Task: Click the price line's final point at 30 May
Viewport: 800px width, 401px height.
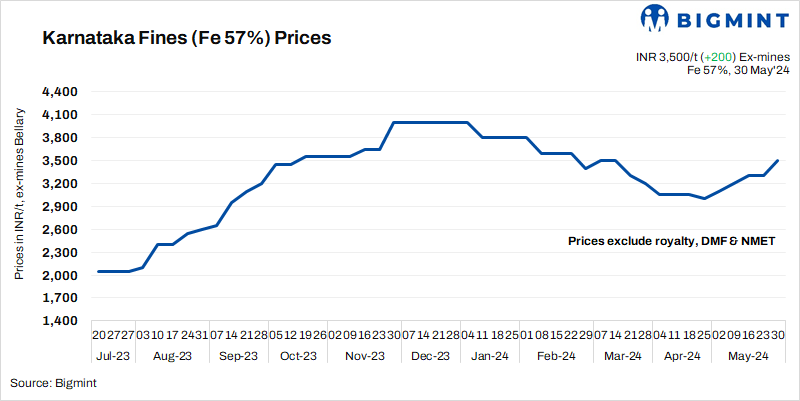Action: [778, 160]
